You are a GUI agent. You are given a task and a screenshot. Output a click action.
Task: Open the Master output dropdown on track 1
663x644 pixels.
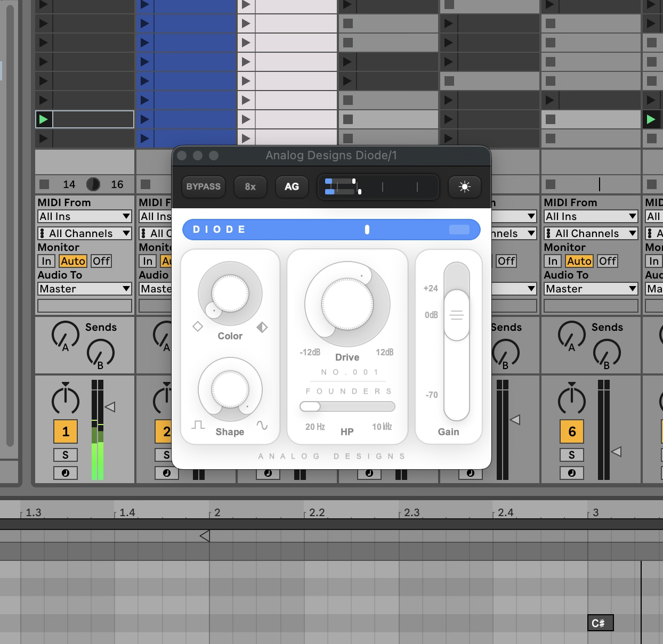85,289
